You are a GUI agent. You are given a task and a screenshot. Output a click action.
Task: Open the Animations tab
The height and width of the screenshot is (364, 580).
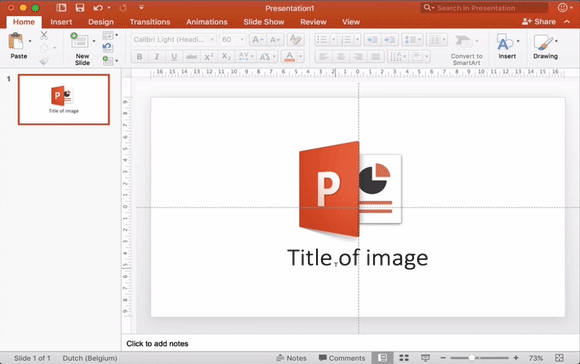coord(207,22)
